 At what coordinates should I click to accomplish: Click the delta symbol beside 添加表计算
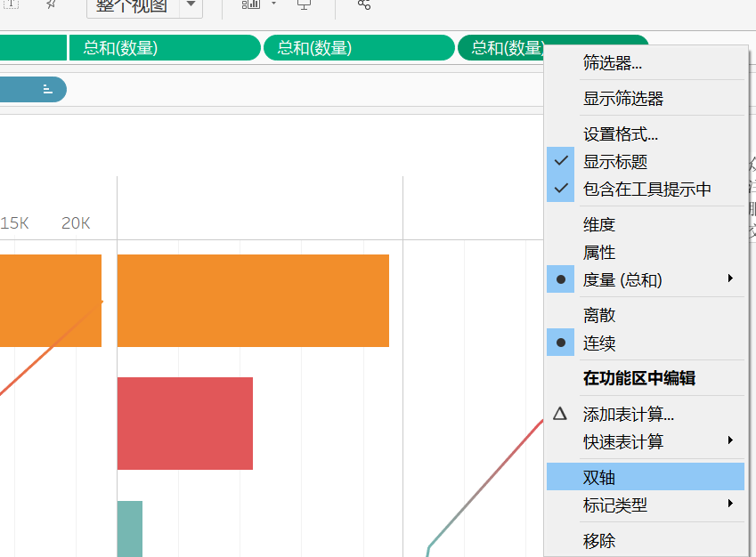tap(561, 415)
